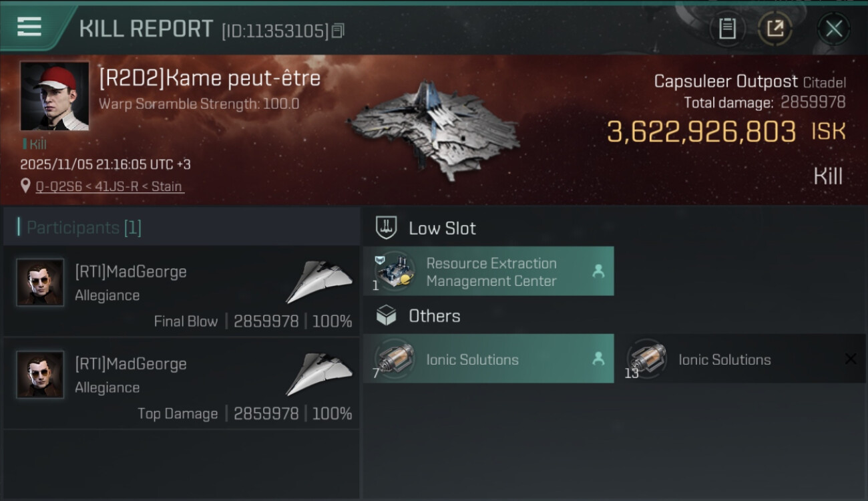
Task: Close the kill report window
Action: 833,29
